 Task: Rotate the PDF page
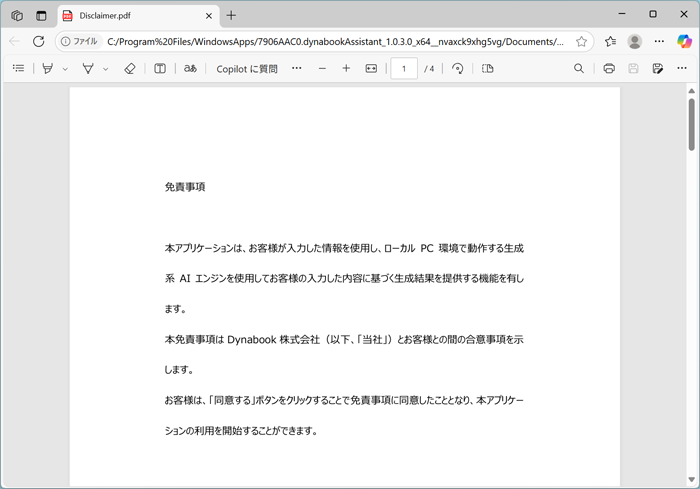coord(457,68)
